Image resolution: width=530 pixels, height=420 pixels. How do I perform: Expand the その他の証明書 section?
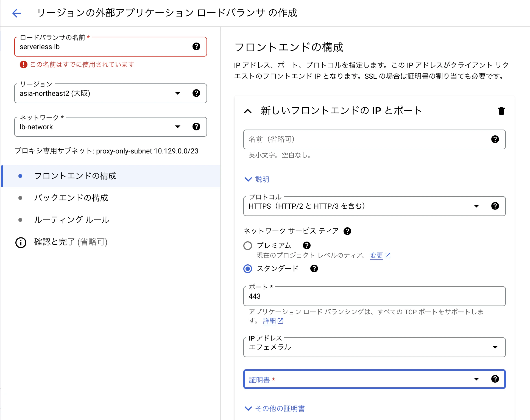pyautogui.click(x=280, y=408)
